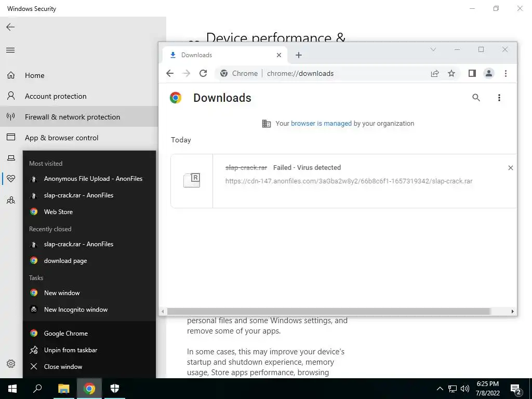532x399 pixels.
Task: Click the 'browser is managed' link
Action: pyautogui.click(x=321, y=124)
